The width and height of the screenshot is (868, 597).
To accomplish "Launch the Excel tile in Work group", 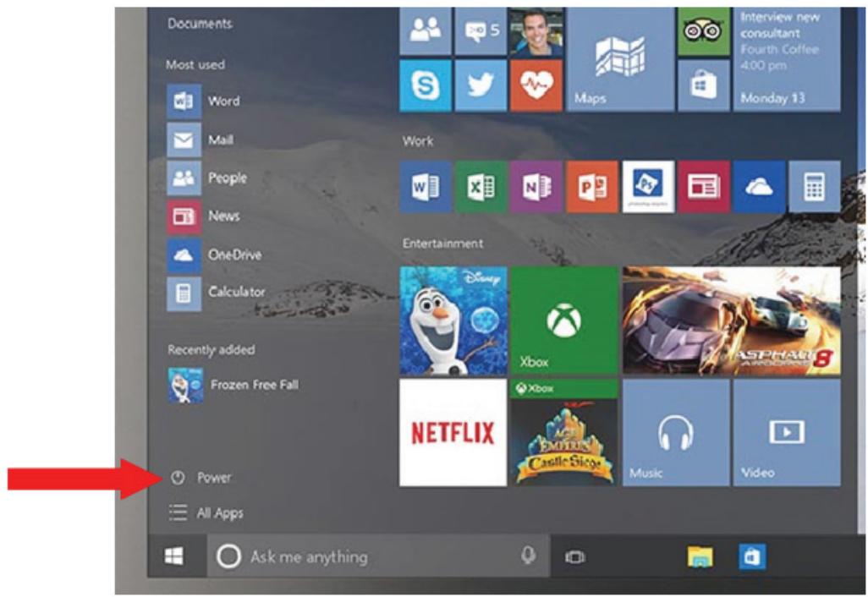I will click(x=481, y=187).
